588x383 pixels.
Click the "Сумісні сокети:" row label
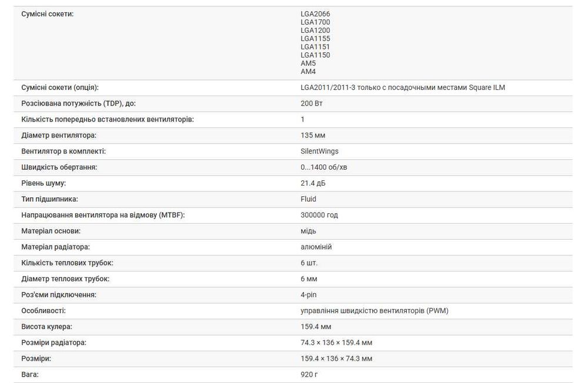[x=48, y=14]
